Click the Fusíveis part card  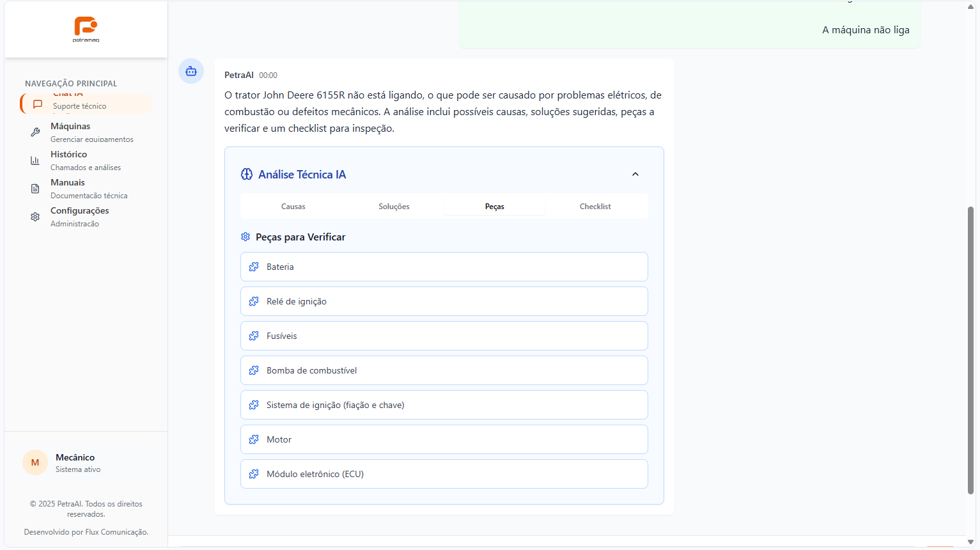tap(444, 336)
